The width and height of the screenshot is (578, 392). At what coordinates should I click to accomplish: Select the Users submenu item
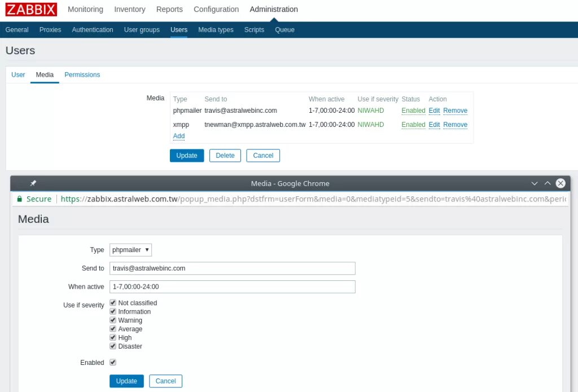tap(179, 30)
